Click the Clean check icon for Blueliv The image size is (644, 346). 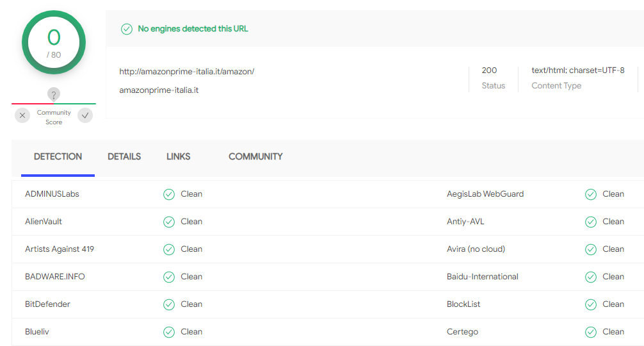pos(169,332)
